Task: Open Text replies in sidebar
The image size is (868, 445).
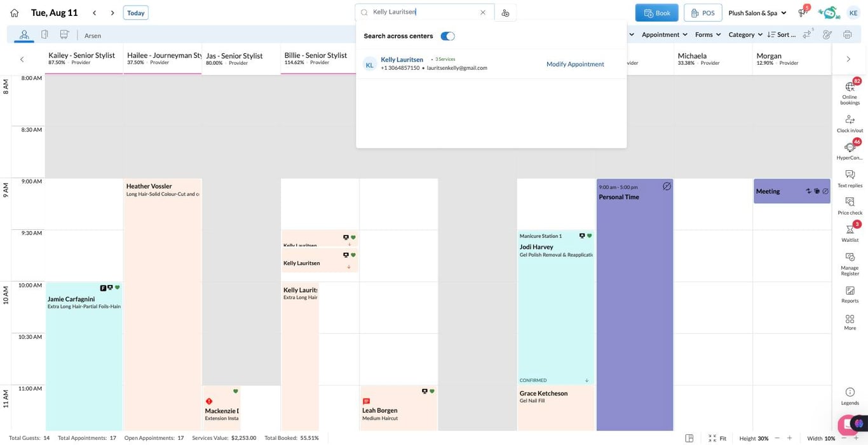Action: tap(850, 178)
